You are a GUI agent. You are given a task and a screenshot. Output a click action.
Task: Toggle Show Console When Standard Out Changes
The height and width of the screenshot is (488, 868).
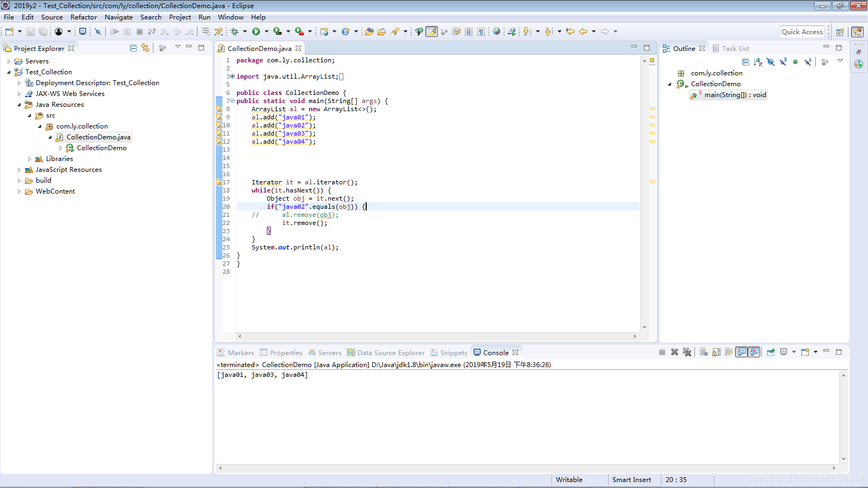click(742, 352)
